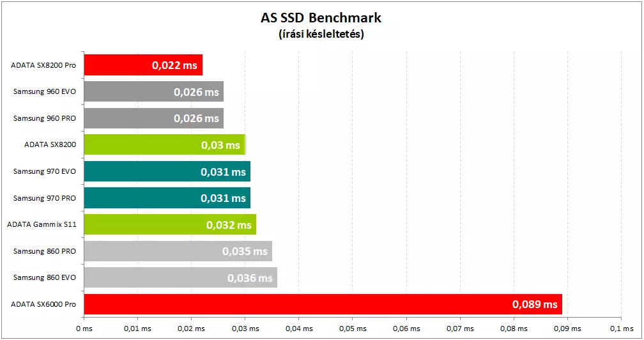The image size is (644, 340).
Task: Click the green ADATA SX8200 bar value "0,03 ms"
Action: coord(220,145)
